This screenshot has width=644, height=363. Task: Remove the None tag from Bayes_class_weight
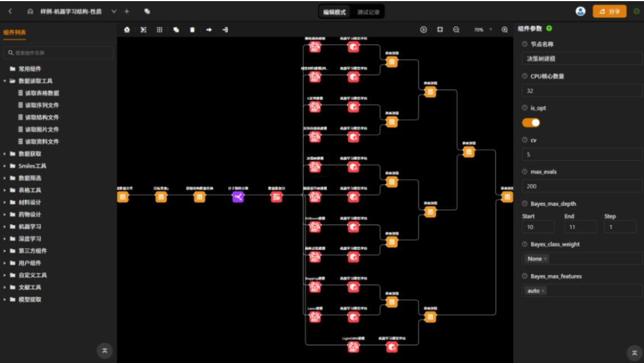[x=546, y=259]
